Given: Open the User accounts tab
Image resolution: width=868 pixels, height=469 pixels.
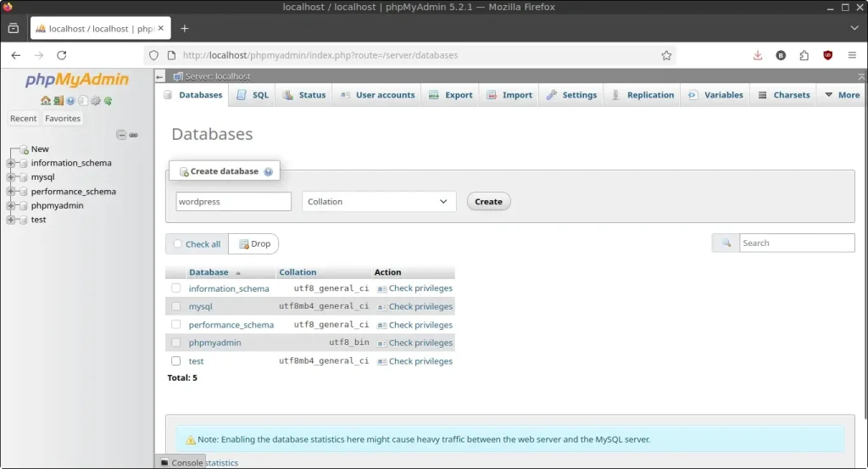Looking at the screenshot, I should (x=377, y=95).
